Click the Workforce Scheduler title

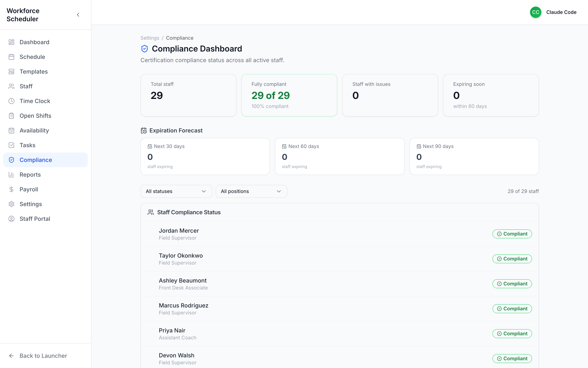pos(23,15)
